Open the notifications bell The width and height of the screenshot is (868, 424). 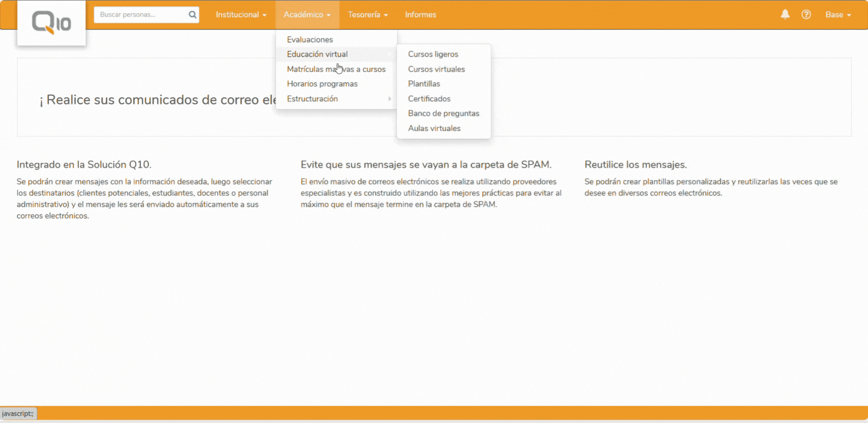click(x=785, y=14)
